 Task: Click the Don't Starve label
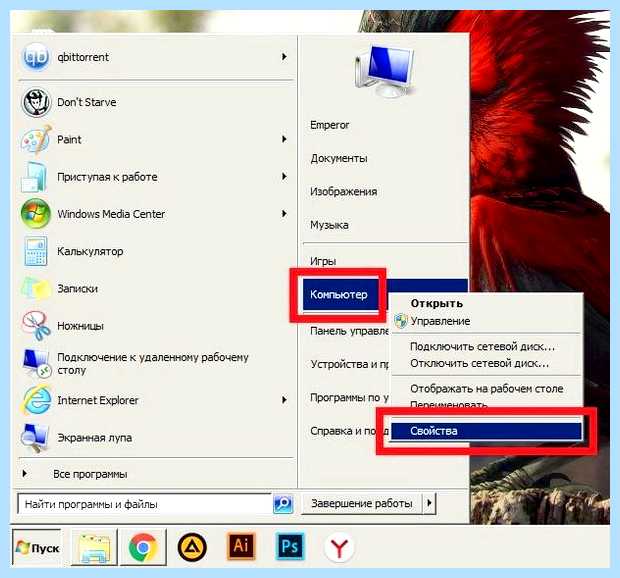87,102
